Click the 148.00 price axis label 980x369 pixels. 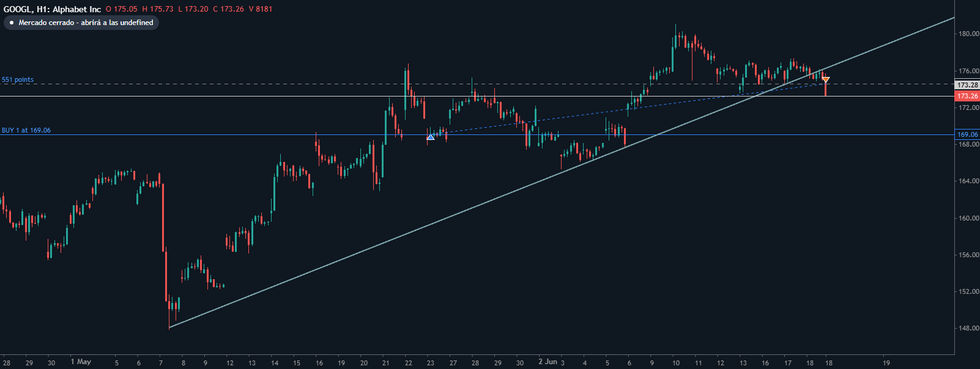coord(968,328)
